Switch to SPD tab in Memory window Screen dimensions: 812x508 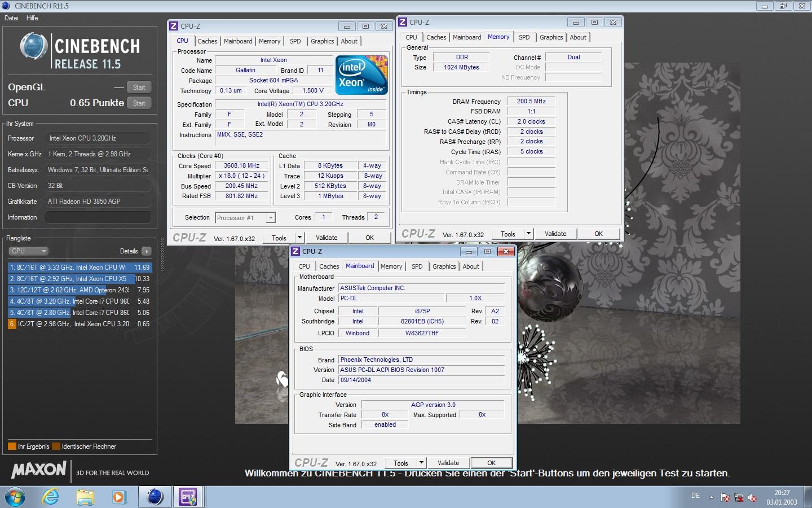524,37
